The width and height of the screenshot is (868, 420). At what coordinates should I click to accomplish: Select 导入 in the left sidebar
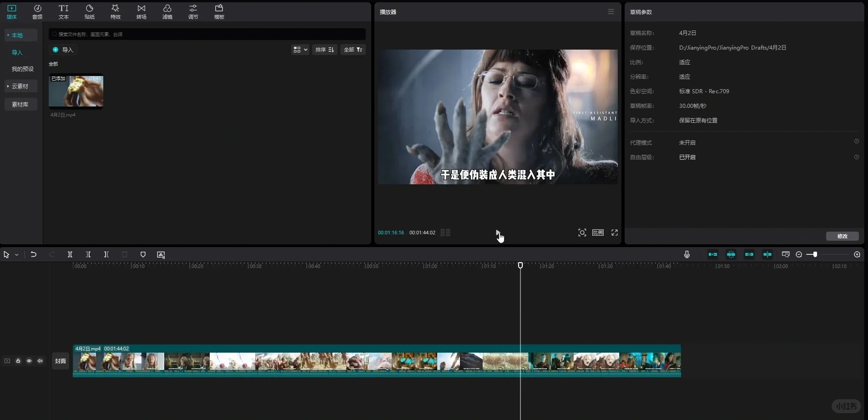pyautogui.click(x=17, y=52)
